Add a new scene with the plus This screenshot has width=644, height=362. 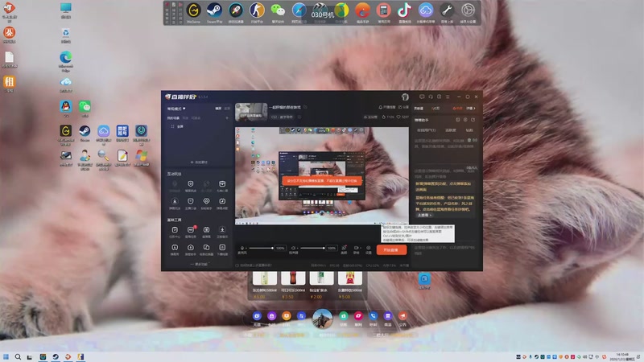[227, 117]
